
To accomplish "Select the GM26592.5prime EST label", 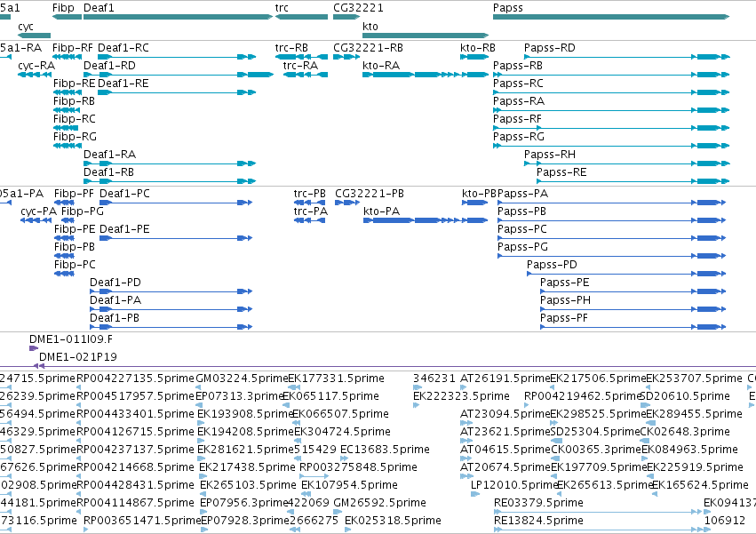I will (x=379, y=503).
